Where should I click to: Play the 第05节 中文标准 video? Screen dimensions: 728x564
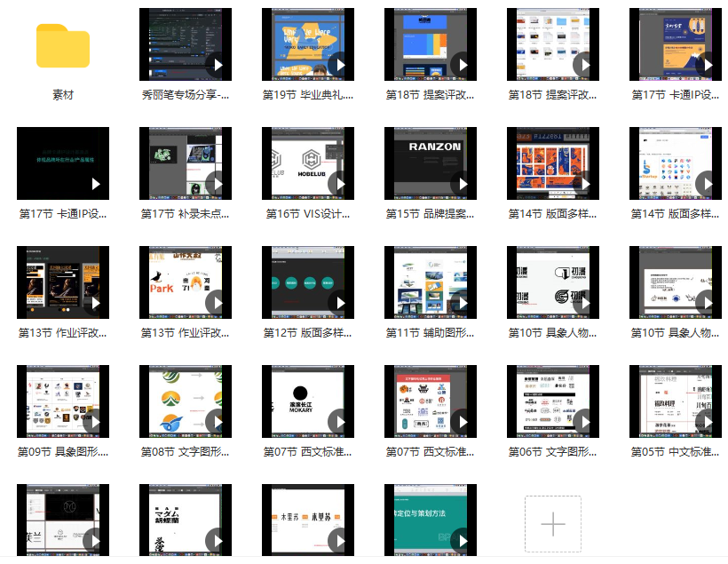[708, 420]
